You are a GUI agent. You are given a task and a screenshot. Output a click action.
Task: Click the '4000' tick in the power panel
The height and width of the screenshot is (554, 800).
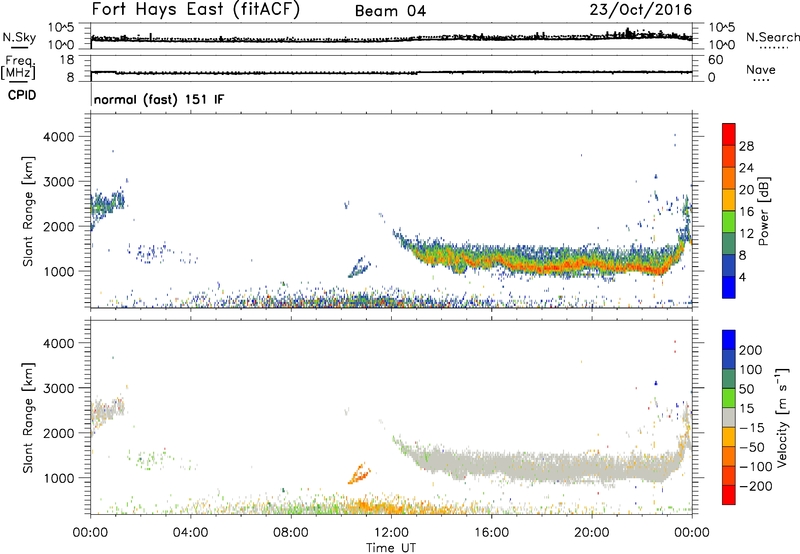point(59,137)
